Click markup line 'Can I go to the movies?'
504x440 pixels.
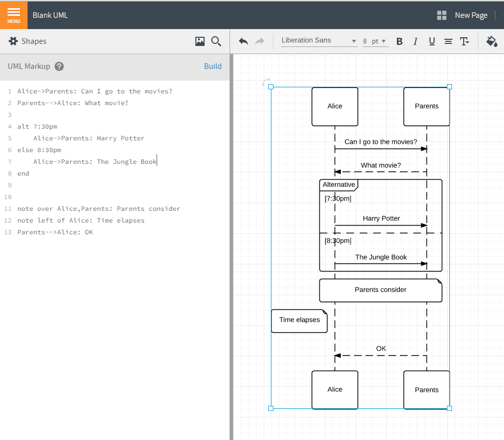pyautogui.click(x=95, y=91)
